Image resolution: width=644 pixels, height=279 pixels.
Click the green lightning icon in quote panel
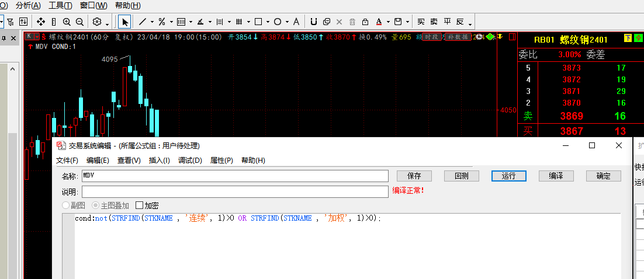point(638,39)
